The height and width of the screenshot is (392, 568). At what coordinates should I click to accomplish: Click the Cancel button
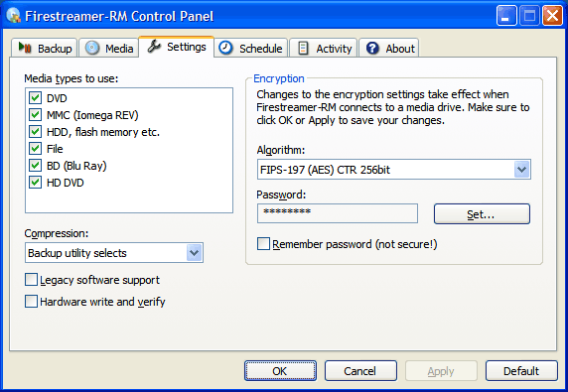360,370
